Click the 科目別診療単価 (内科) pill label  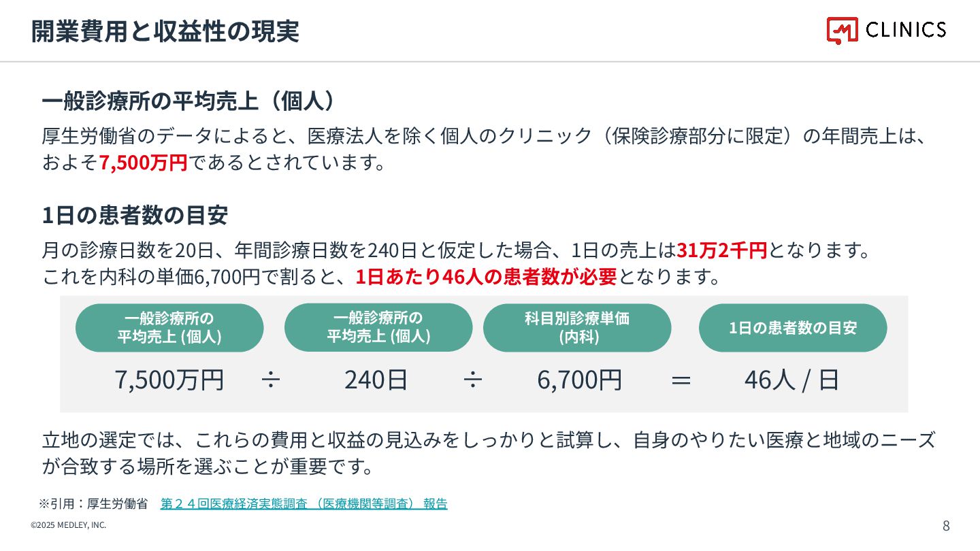(577, 328)
